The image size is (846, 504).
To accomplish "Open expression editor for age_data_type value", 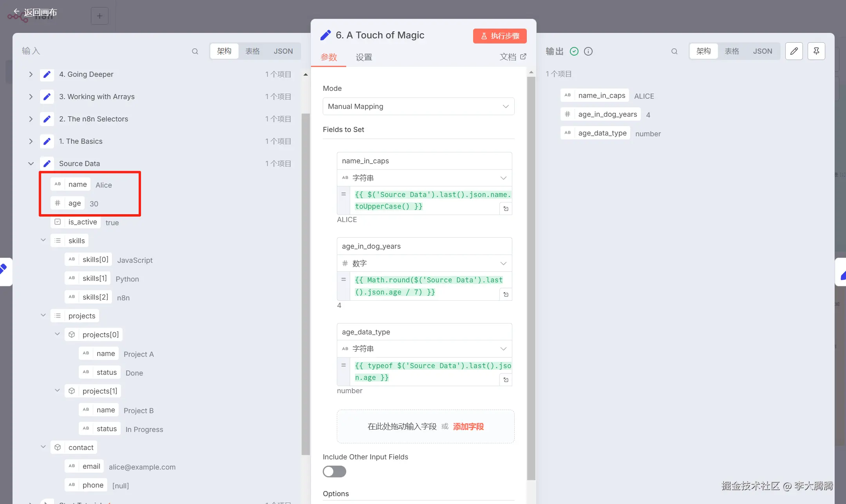I will click(x=506, y=380).
